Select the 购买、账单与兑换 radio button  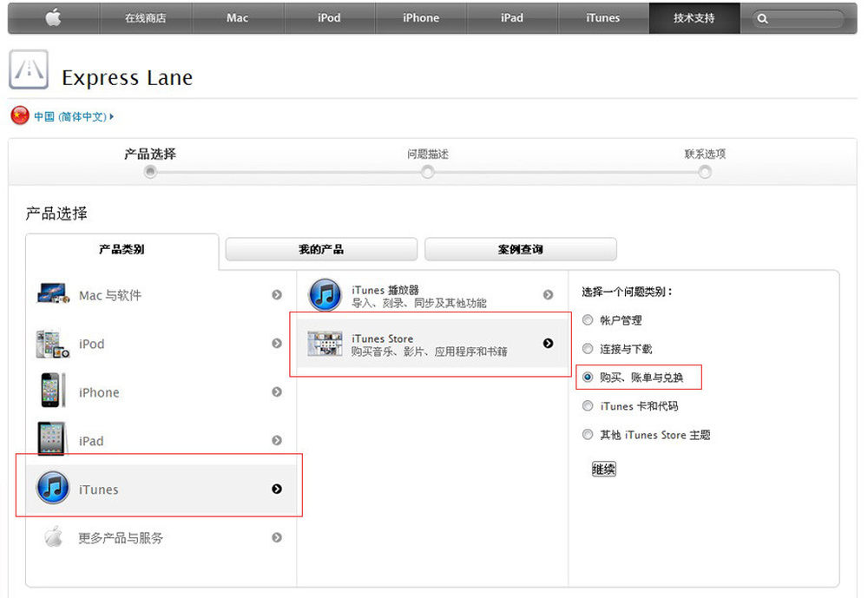588,377
